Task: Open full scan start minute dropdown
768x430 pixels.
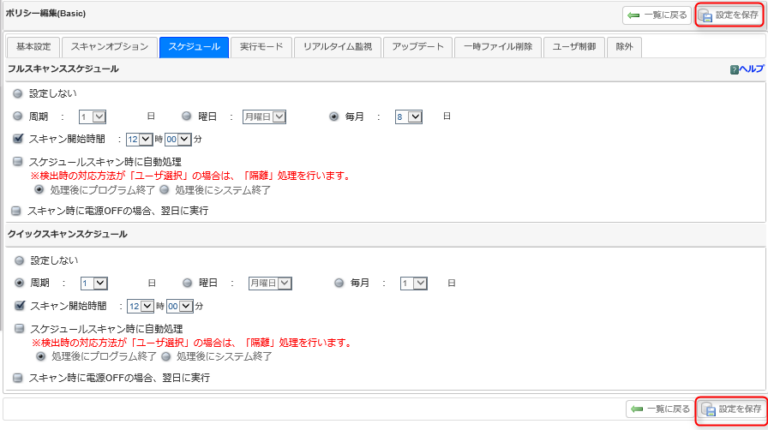Action: coord(177,140)
